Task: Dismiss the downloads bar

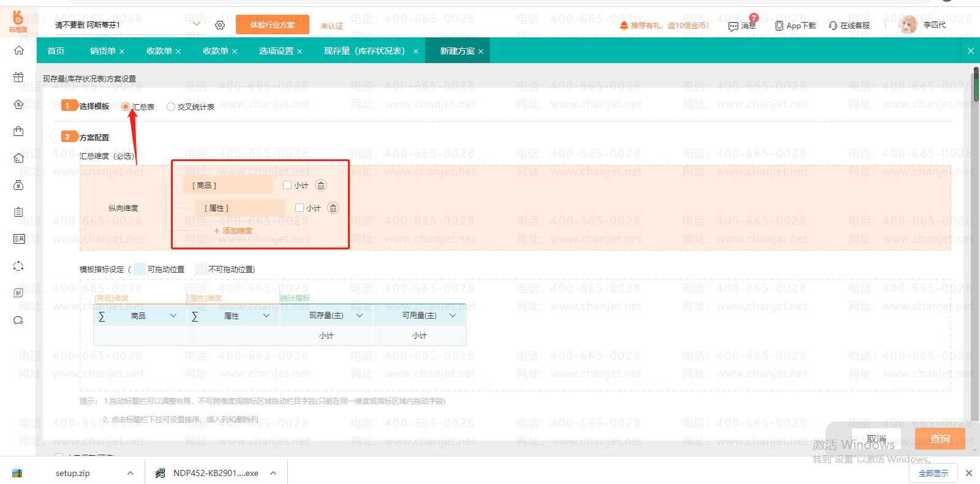Action: click(x=969, y=473)
